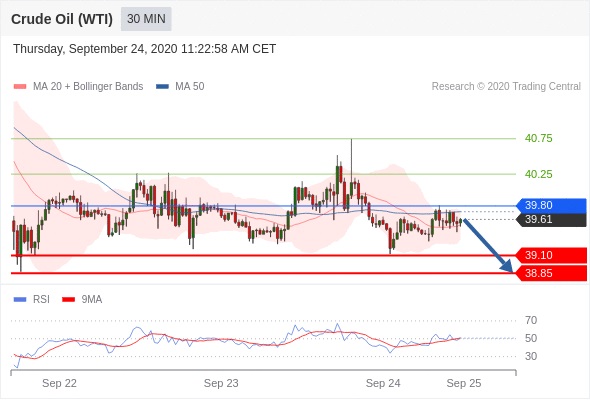The height and width of the screenshot is (400, 590).
Task: Select the Sep 24 date axis label
Action: click(383, 383)
